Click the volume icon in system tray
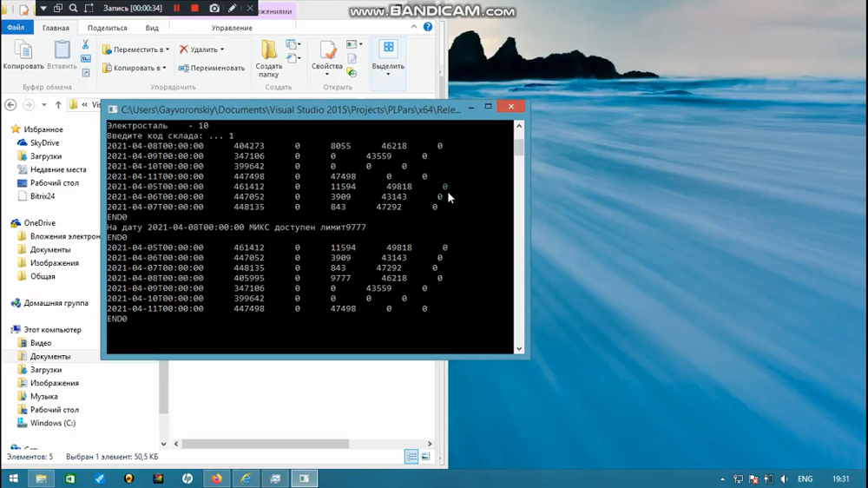This screenshot has height=488, width=868. (x=784, y=479)
